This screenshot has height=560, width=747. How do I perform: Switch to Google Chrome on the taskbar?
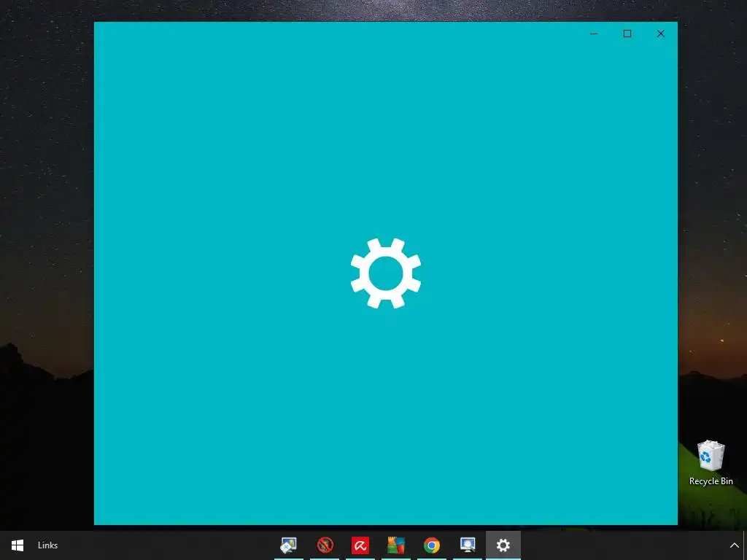coord(432,545)
